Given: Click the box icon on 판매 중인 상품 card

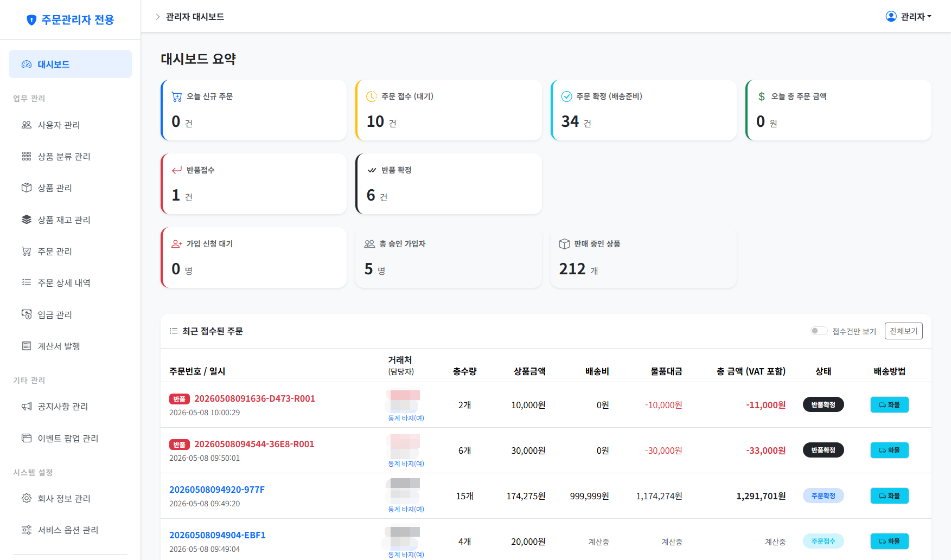Looking at the screenshot, I should pyautogui.click(x=564, y=244).
